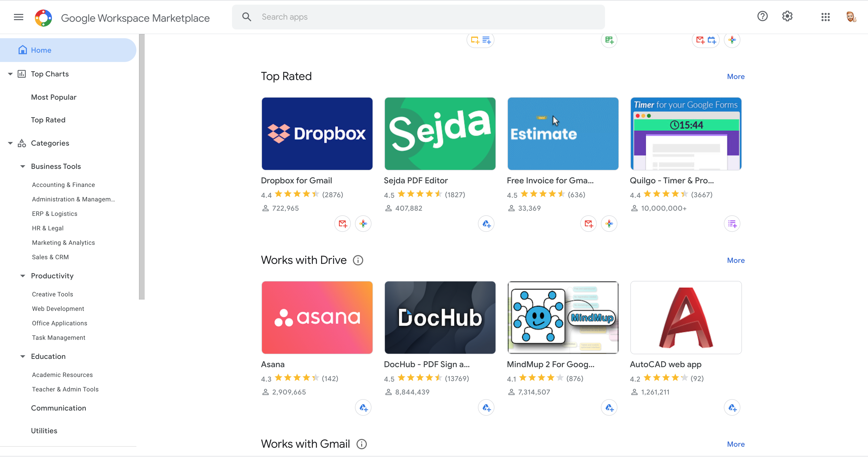Open the Sejda PDF Editor title
This screenshot has height=457, width=868.
(x=415, y=180)
